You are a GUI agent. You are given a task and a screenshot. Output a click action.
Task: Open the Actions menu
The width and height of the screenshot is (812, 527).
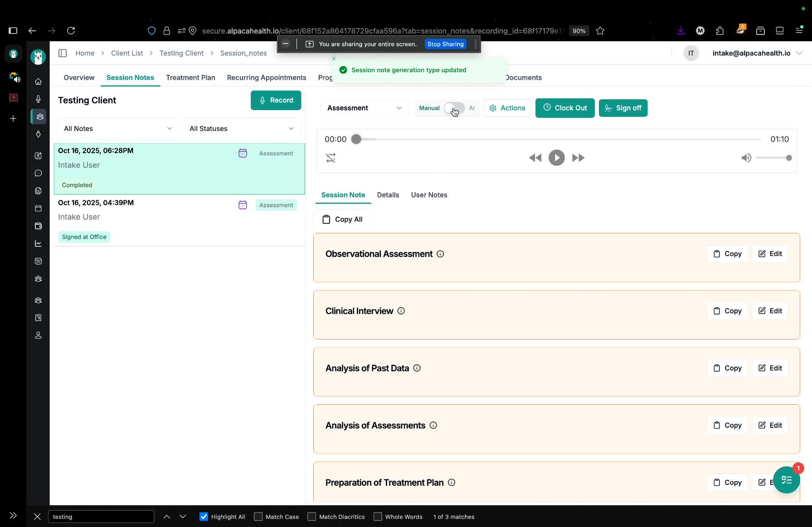tap(507, 108)
